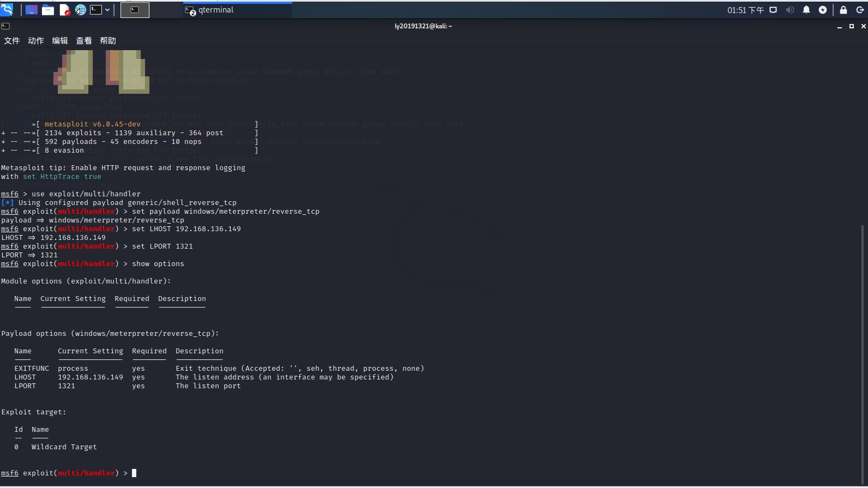Expand the terminal launcher dropdown arrow
Image resolution: width=868 pixels, height=488 pixels.
pyautogui.click(x=107, y=10)
